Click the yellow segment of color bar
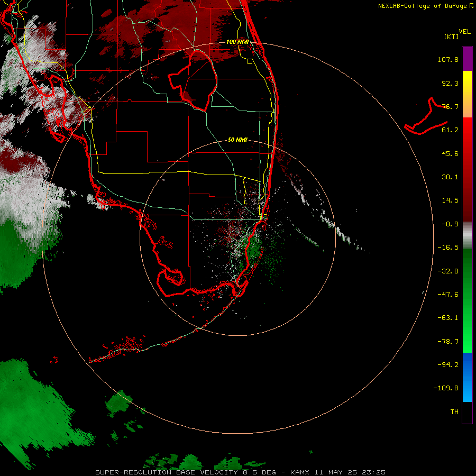The height and width of the screenshot is (476, 476). pos(467,94)
